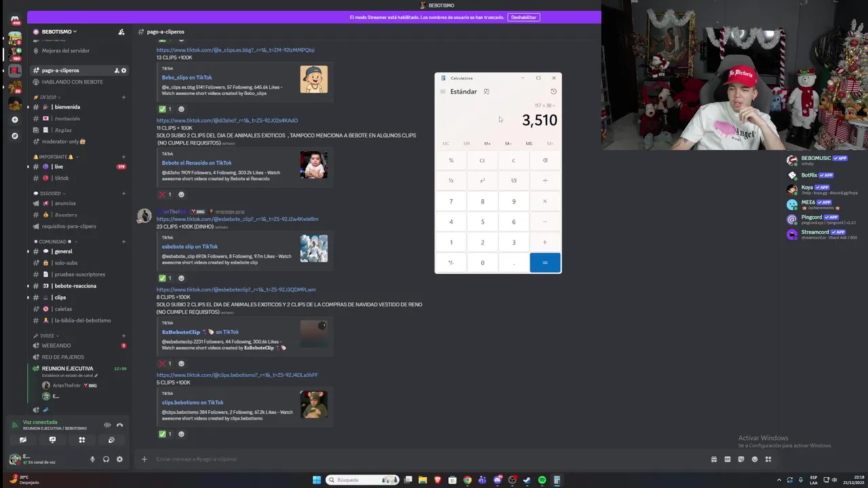Viewport: 868px width, 488px height.
Task: Toggle checkmark reaction under Bebo_clips embed
Action: [x=166, y=109]
